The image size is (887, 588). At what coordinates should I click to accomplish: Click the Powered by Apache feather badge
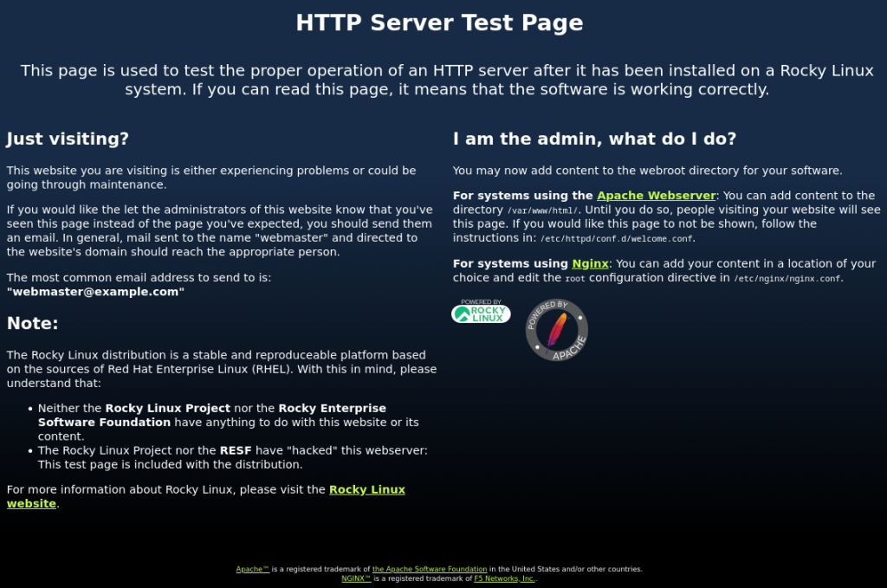coord(557,330)
